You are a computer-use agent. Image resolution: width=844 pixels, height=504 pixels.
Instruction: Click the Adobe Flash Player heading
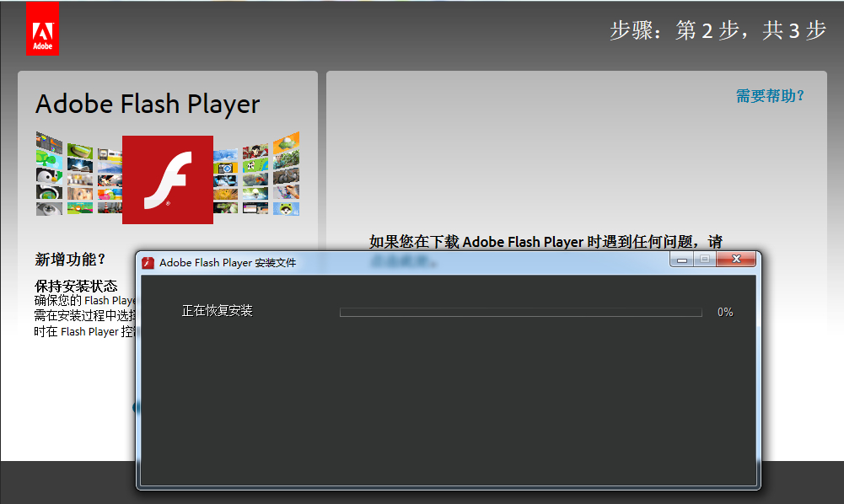pyautogui.click(x=148, y=105)
